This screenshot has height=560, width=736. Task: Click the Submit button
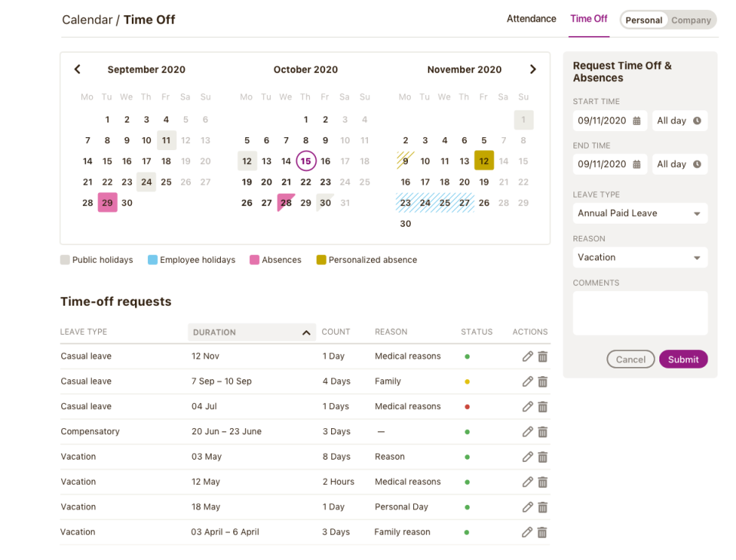pos(683,359)
